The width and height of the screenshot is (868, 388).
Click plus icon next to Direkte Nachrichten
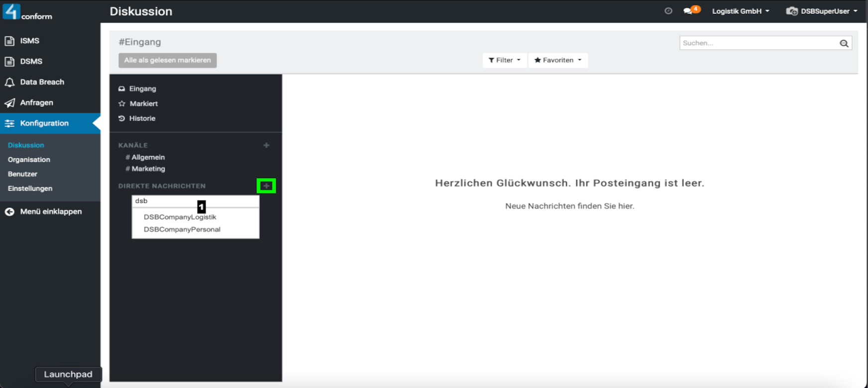point(266,186)
